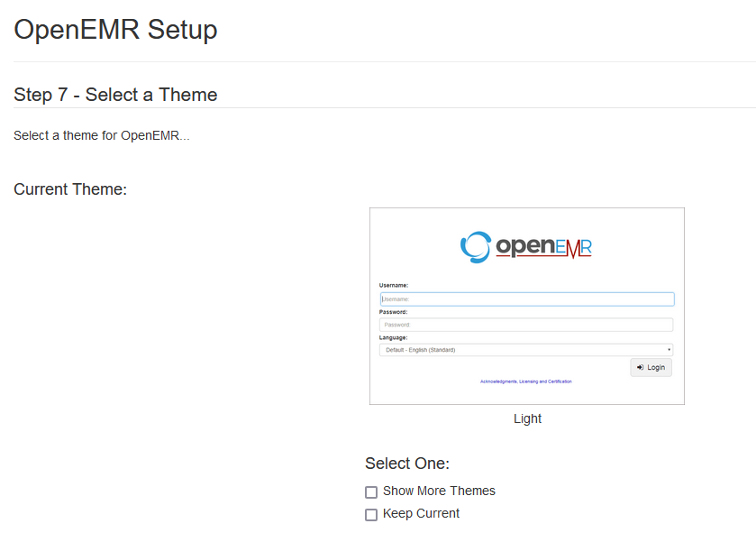756x542 pixels.
Task: Click the Username input field in preview
Action: (x=526, y=299)
